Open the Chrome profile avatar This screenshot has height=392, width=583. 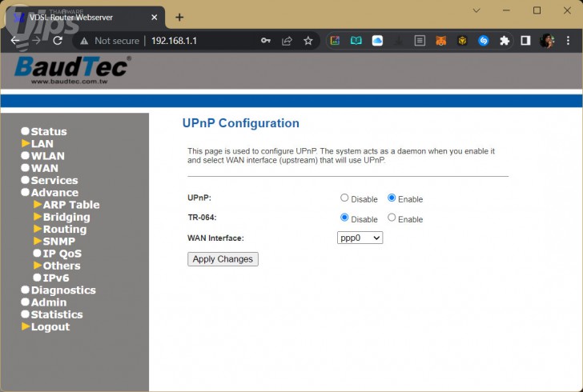[x=547, y=41]
